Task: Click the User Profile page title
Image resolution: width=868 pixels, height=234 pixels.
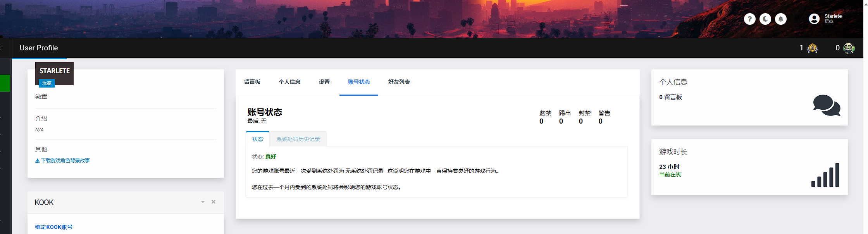Action: pos(39,48)
